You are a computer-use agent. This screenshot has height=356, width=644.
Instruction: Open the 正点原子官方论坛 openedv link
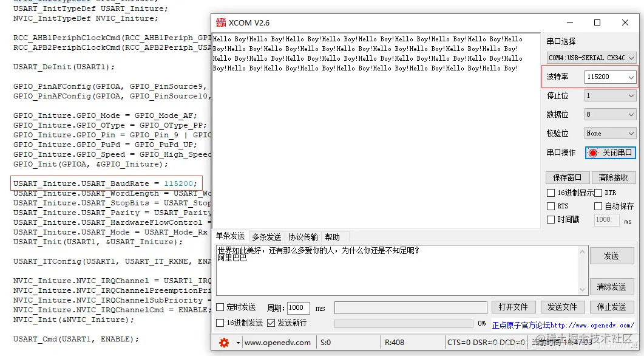[x=563, y=325]
